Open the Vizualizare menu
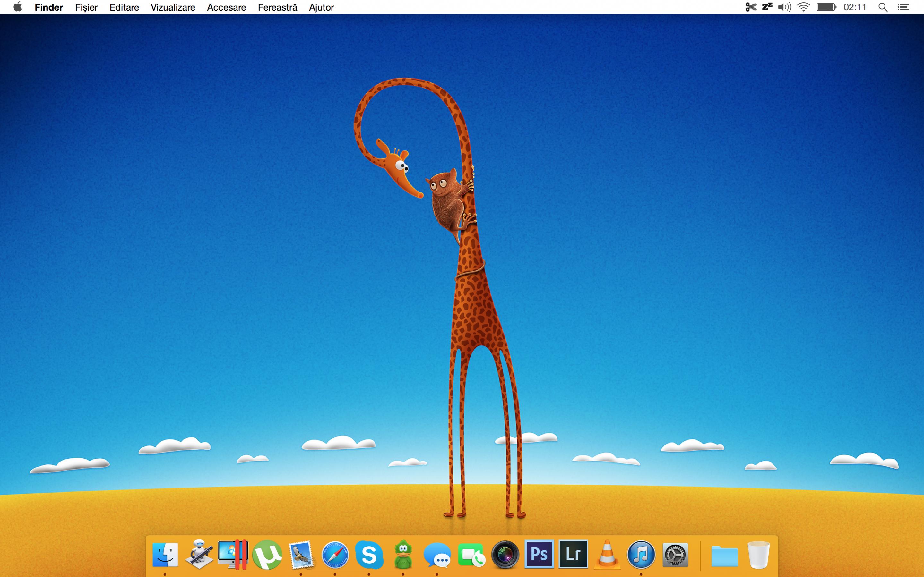The image size is (924, 577). 173,7
